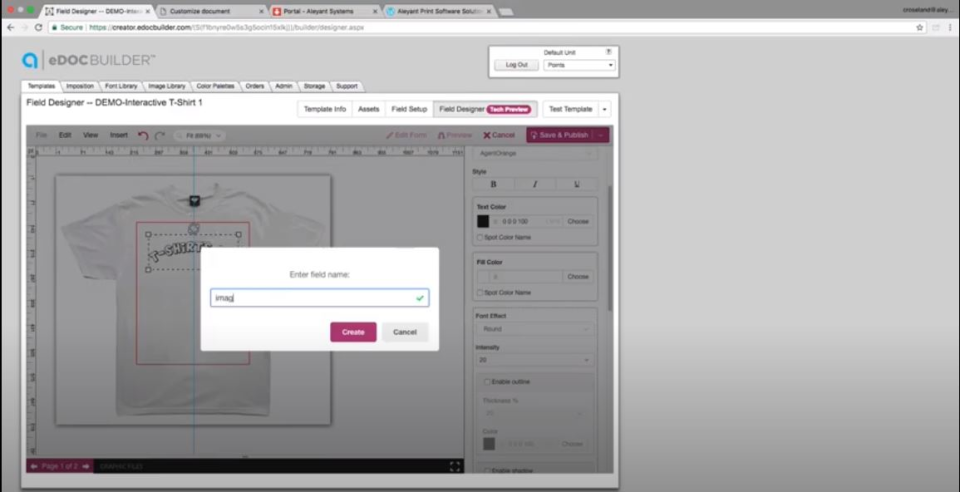
Task: Open the Edit menu
Action: point(65,135)
